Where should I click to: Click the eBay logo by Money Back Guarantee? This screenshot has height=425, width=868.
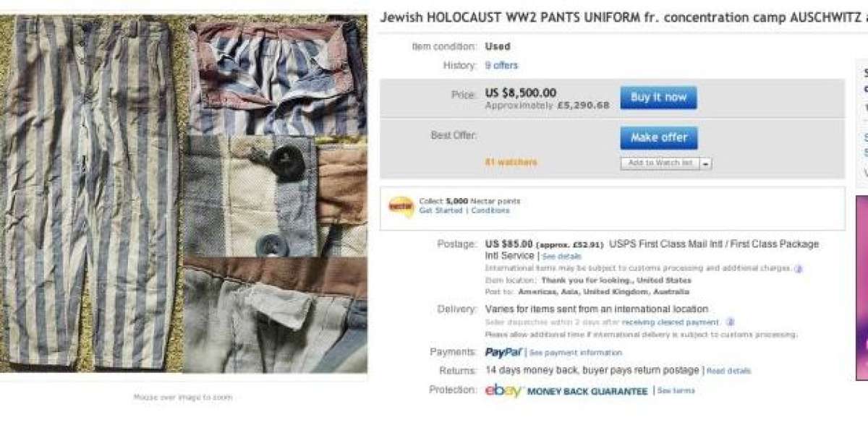coord(503,391)
